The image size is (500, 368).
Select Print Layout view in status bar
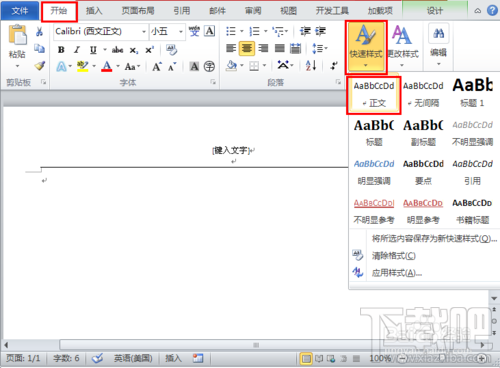[x=305, y=359]
